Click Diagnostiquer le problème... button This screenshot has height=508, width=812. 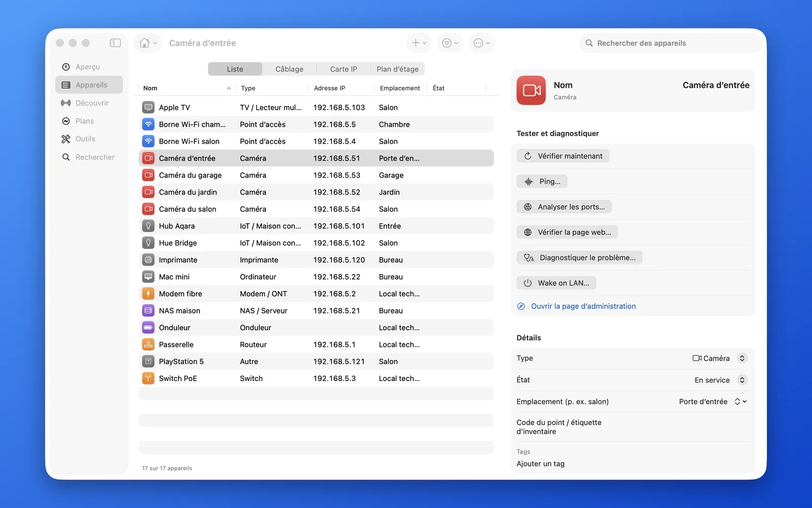[x=580, y=258]
